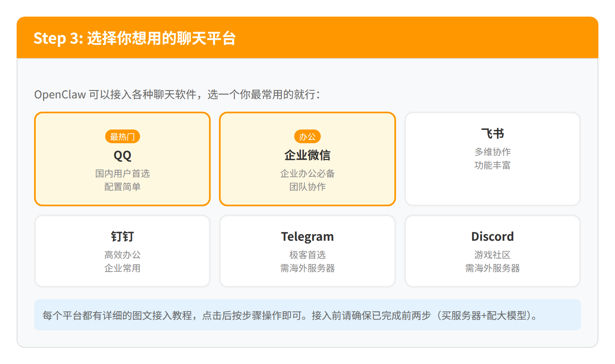Click the 游戏社区 text under Discord
This screenshot has height=364, width=615.
492,255
